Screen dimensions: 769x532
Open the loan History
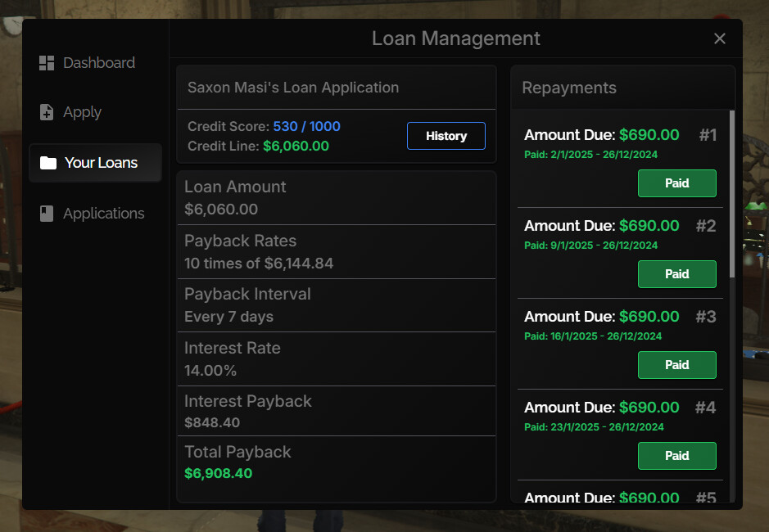pyautogui.click(x=446, y=136)
